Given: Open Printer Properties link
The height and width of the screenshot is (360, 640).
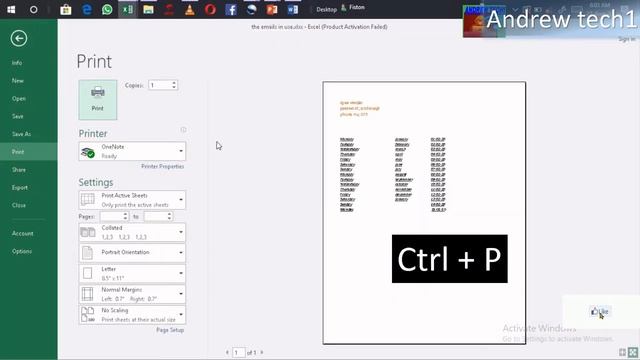Looking at the screenshot, I should pos(162,167).
